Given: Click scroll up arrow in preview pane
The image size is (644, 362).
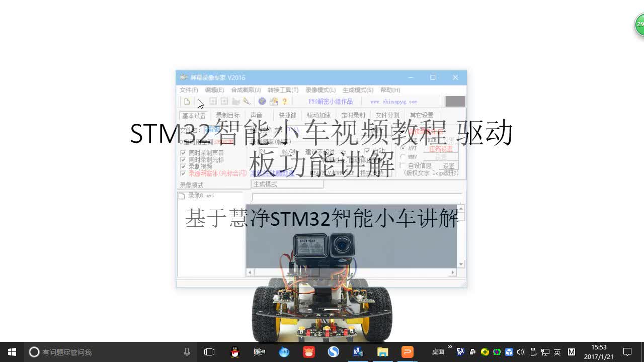Looking at the screenshot, I should click(461, 208).
